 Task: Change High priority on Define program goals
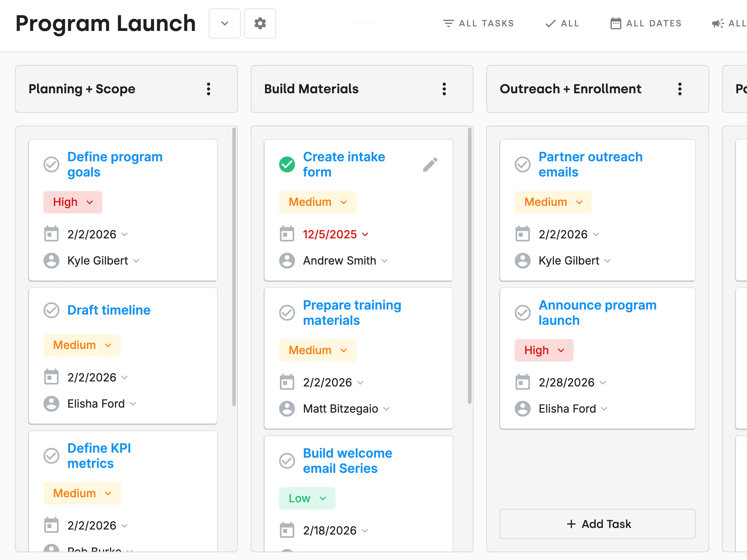pos(73,202)
